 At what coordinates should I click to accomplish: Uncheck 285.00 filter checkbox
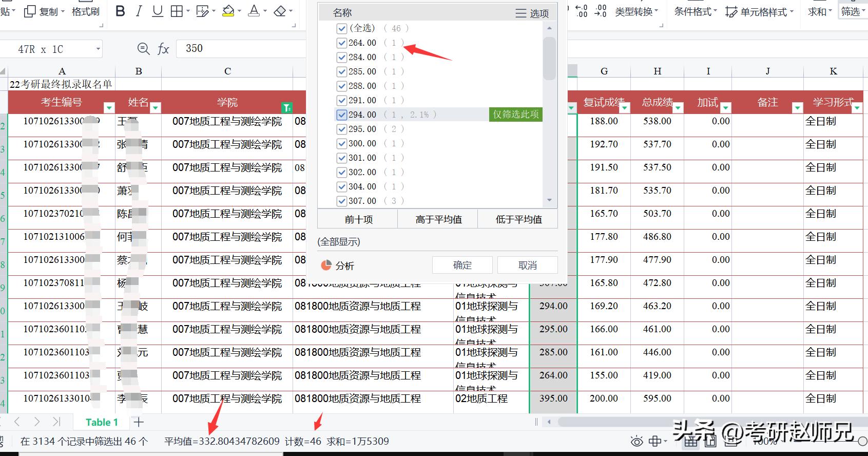point(342,71)
